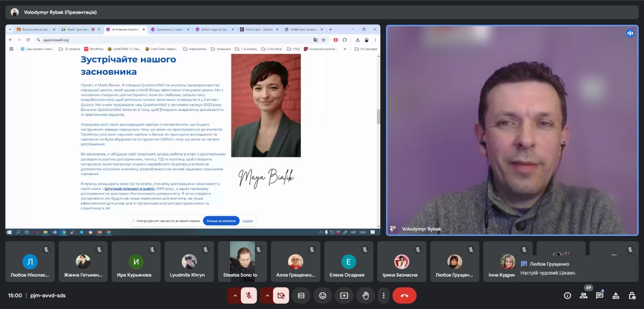Click the Volodymyr Rybak name label on video

[421, 229]
